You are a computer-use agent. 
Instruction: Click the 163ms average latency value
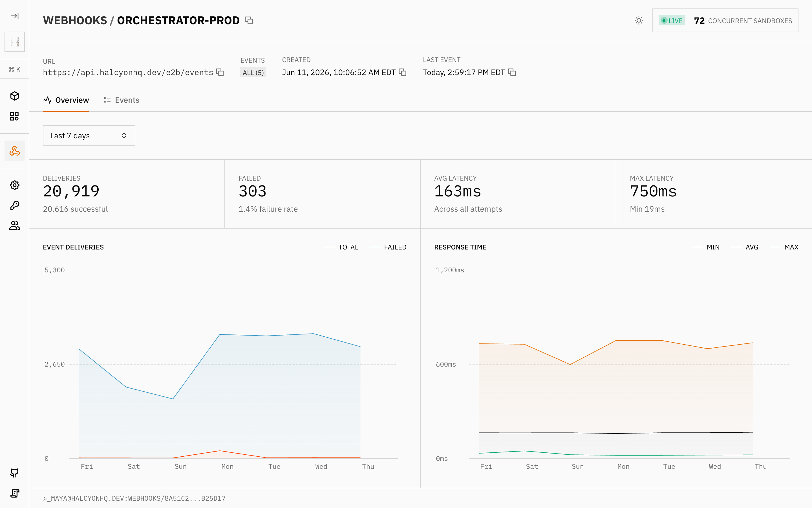click(x=457, y=191)
